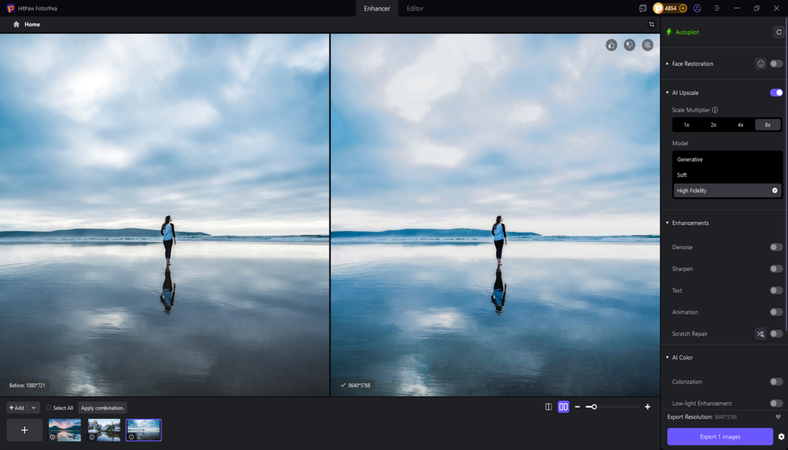Click the +Add button

17,408
